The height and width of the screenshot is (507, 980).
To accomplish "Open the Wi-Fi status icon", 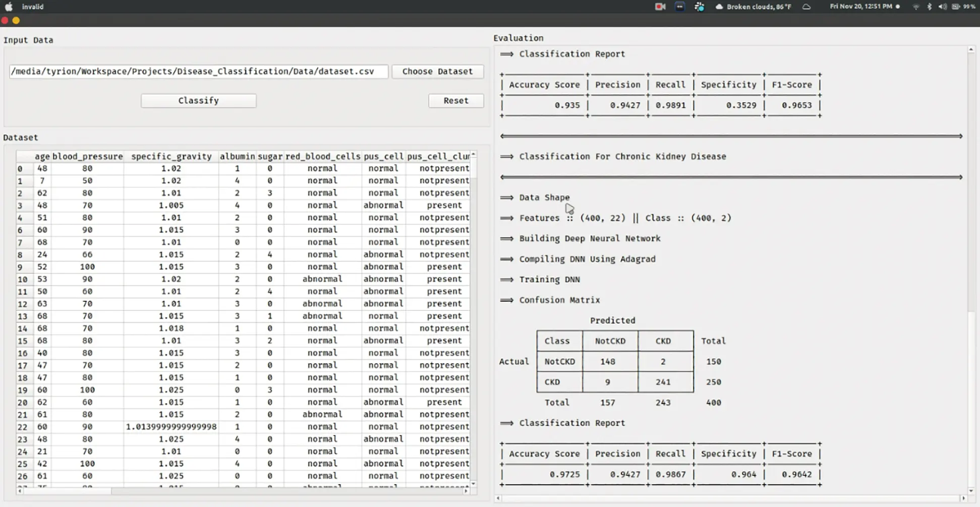I will [916, 7].
